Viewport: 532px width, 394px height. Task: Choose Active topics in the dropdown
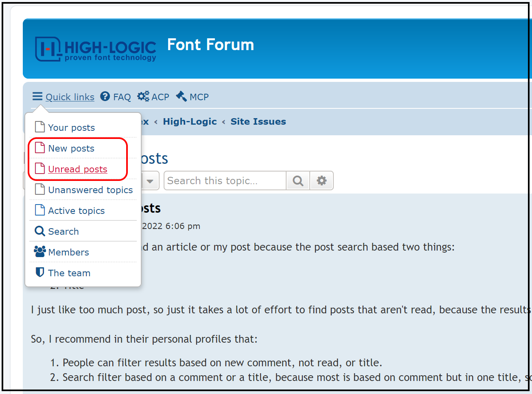point(77,211)
